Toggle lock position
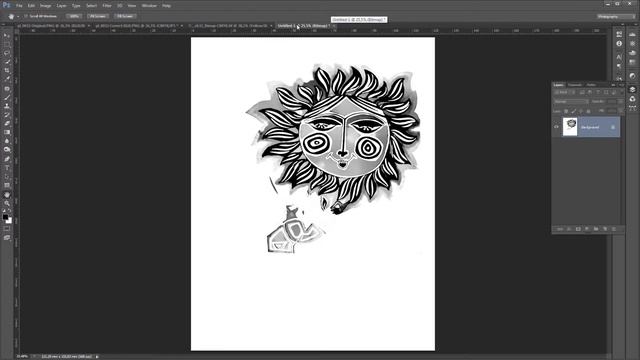 click(581, 111)
